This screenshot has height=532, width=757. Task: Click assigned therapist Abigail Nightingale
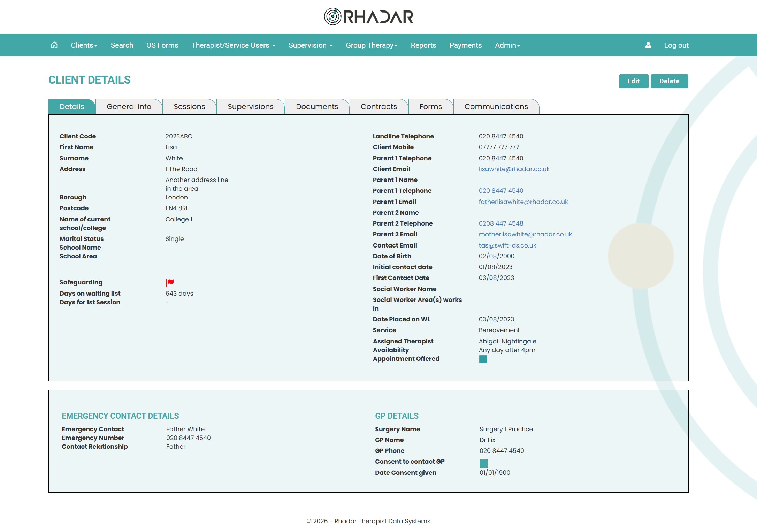point(507,341)
